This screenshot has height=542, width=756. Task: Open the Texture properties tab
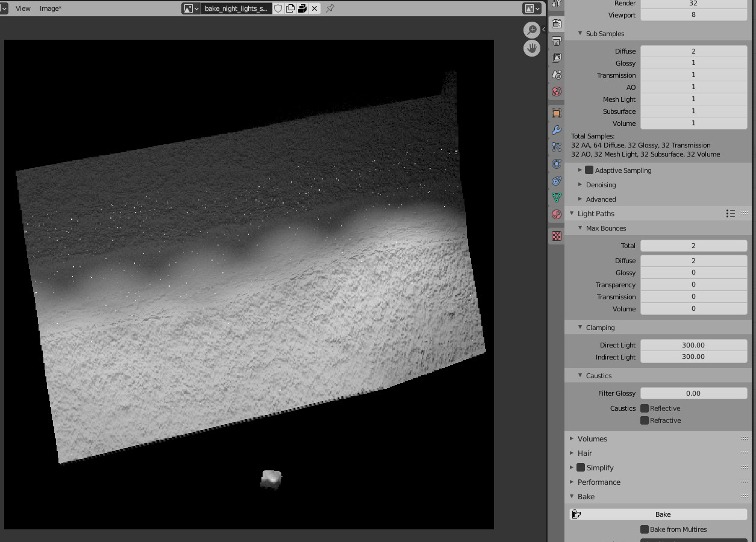[x=557, y=236]
